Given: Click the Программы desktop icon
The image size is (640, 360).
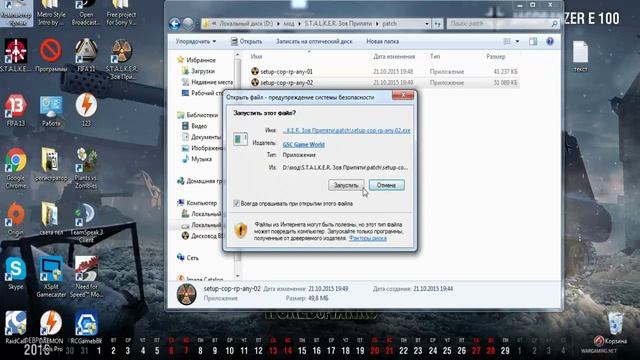Looking at the screenshot, I should 51,56.
